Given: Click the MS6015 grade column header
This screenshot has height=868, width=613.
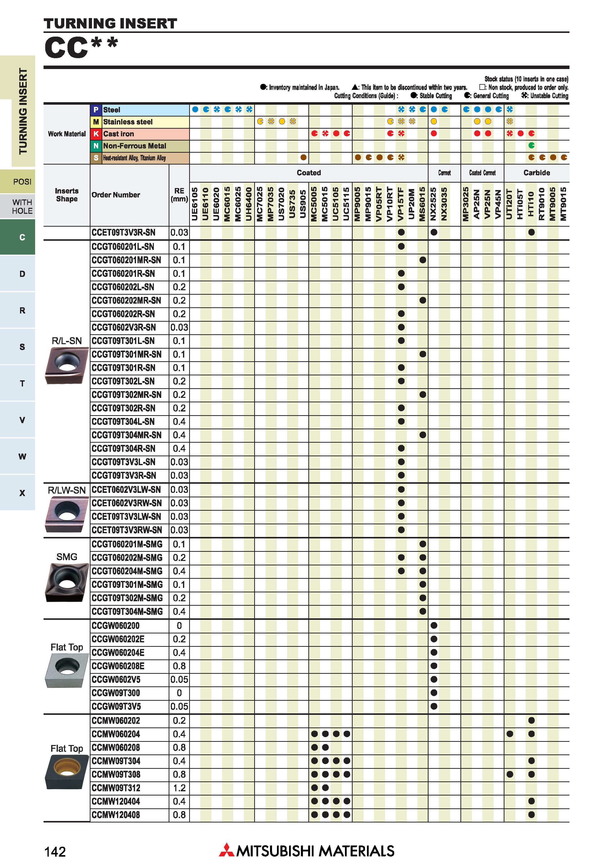Looking at the screenshot, I should (x=423, y=204).
